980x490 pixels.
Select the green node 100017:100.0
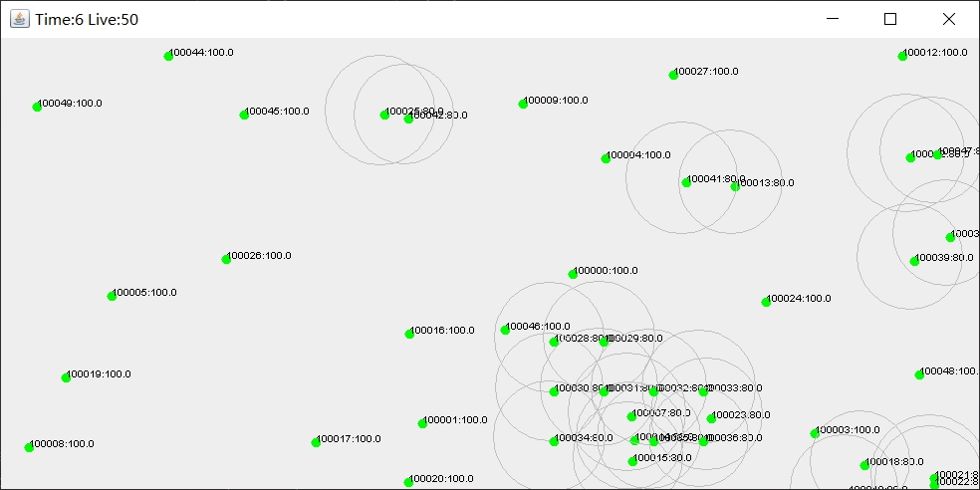(316, 442)
